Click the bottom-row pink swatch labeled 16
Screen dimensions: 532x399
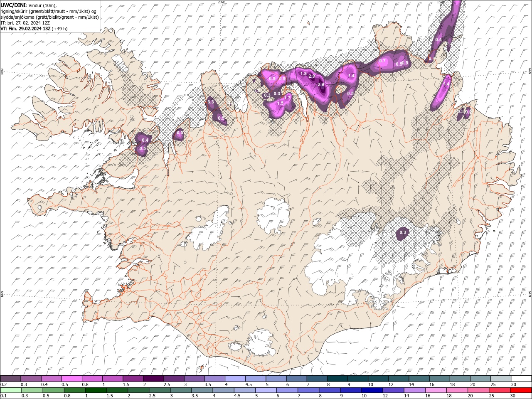(x=436, y=390)
